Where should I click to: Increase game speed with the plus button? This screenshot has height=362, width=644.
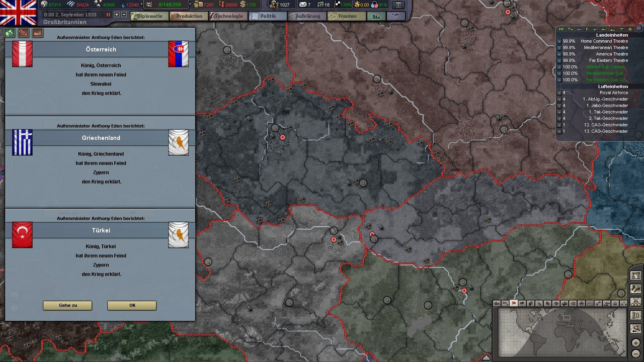[117, 15]
